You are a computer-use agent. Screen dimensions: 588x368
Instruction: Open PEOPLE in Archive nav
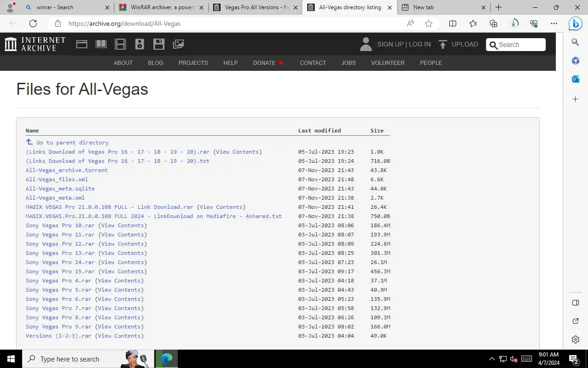coord(431,63)
